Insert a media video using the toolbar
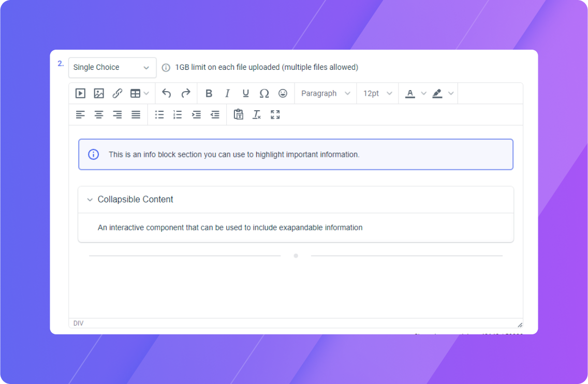The height and width of the screenshot is (384, 588). click(x=80, y=93)
